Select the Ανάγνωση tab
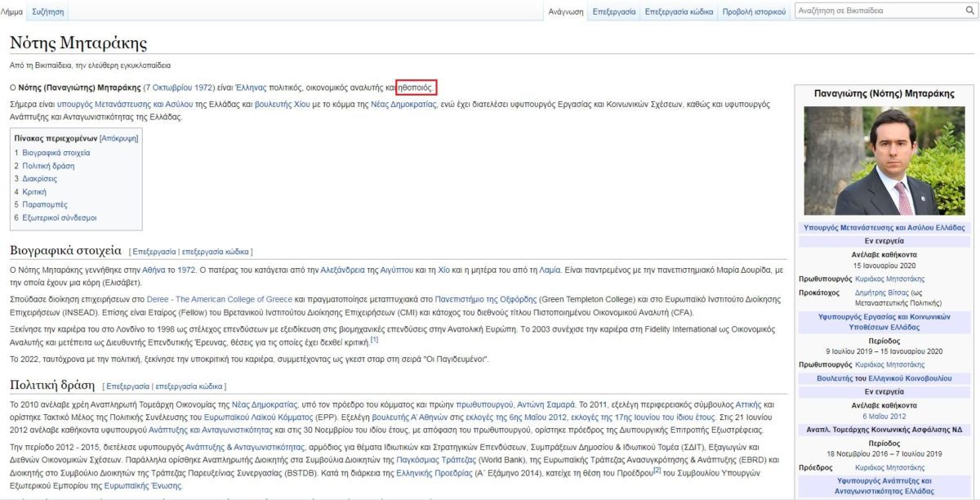 (566, 12)
